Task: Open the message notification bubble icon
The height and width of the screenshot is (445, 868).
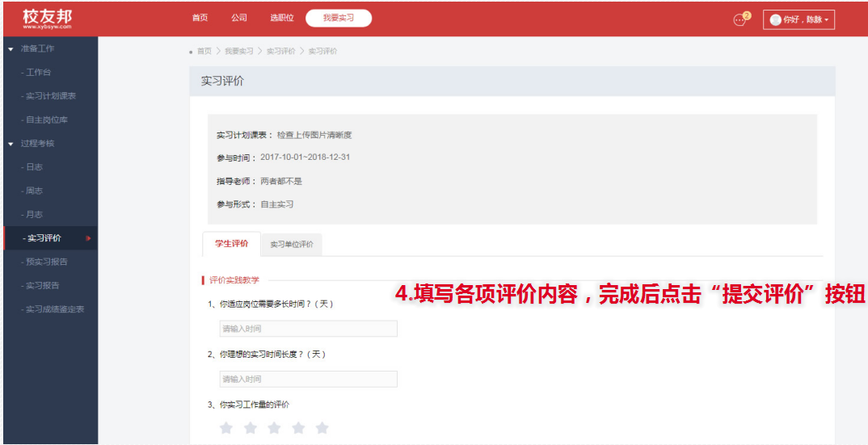Action: (739, 19)
